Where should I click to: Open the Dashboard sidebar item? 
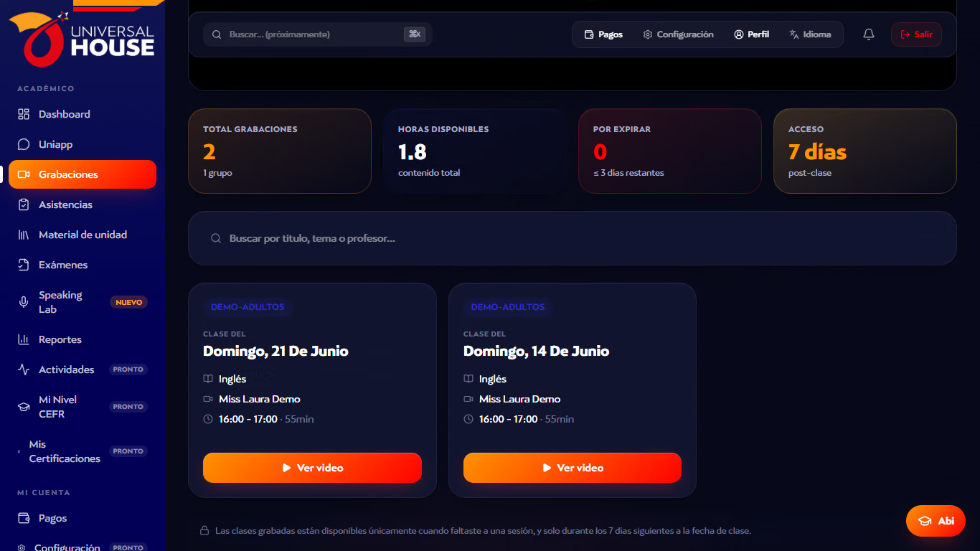point(83,114)
